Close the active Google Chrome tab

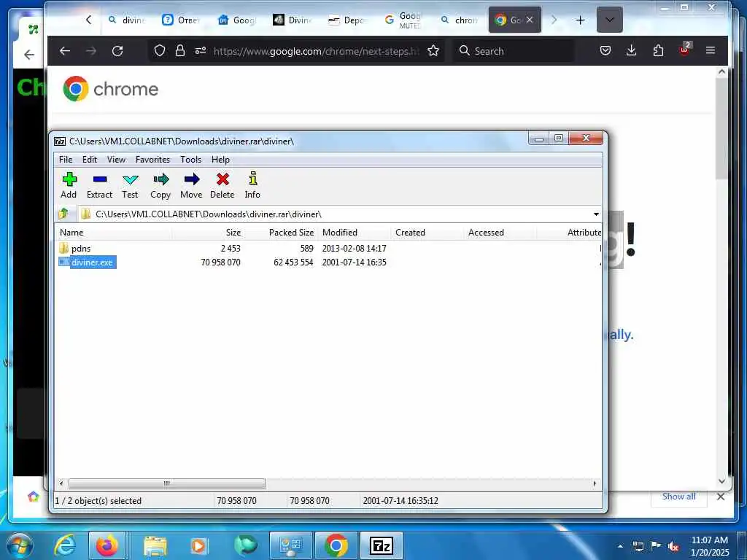click(530, 20)
